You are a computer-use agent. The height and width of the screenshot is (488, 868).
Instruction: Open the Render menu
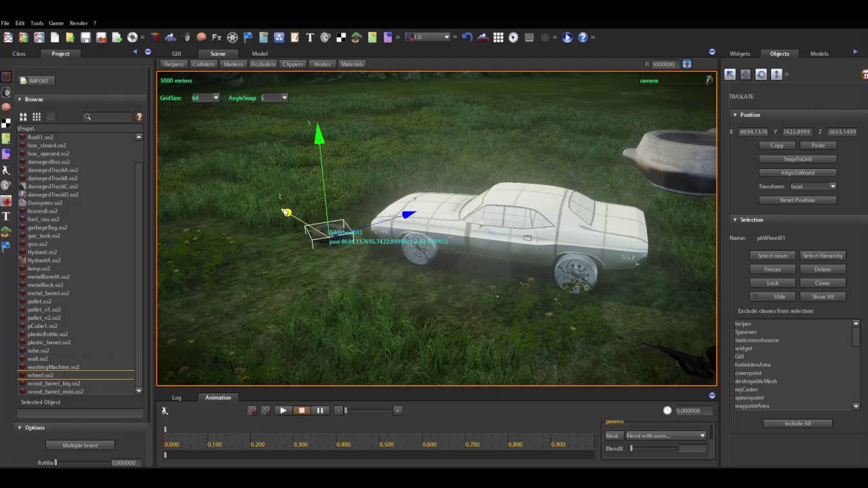coord(79,23)
